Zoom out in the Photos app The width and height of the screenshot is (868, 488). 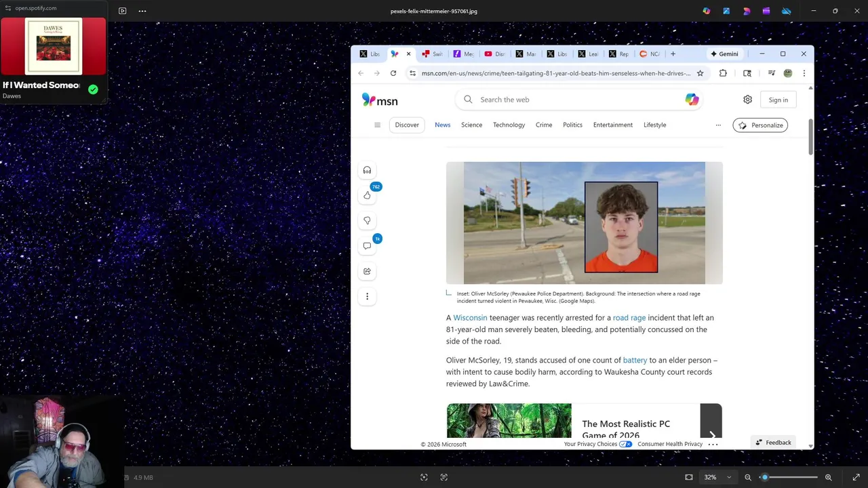coord(748,477)
